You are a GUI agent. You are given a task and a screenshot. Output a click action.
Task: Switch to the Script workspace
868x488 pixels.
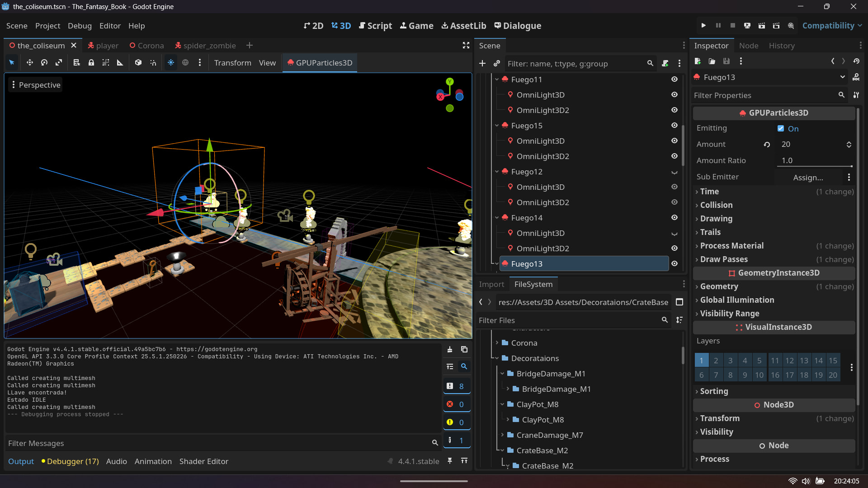pyautogui.click(x=375, y=26)
